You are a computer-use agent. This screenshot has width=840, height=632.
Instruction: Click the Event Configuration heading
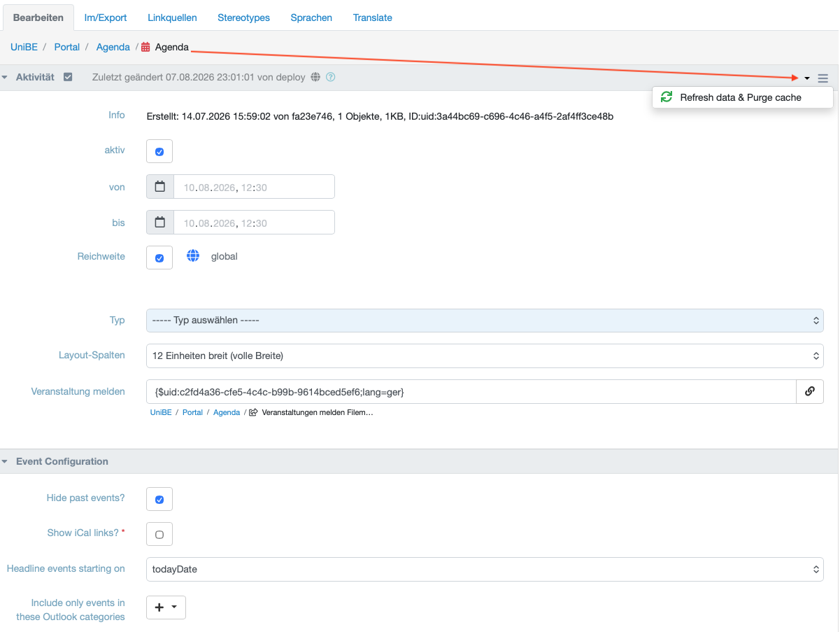[62, 461]
